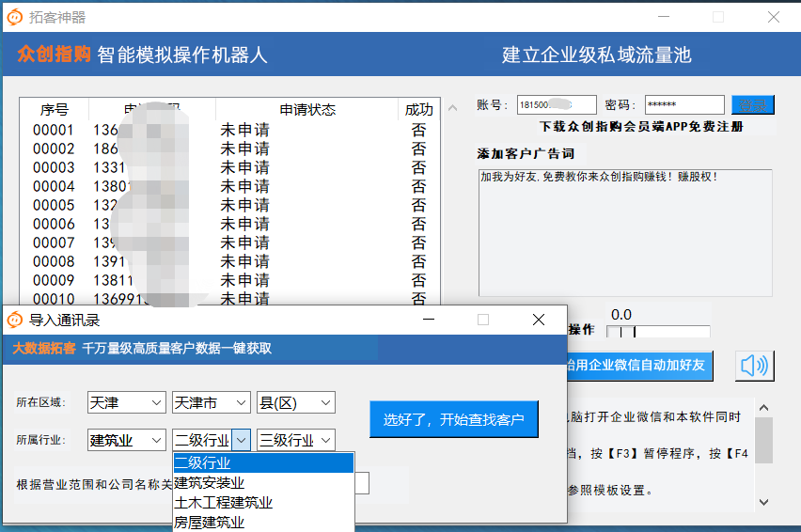Screen dimensions: 801x532
Task: Select 房屋建筑业 from the dropdown list
Action: point(263,522)
